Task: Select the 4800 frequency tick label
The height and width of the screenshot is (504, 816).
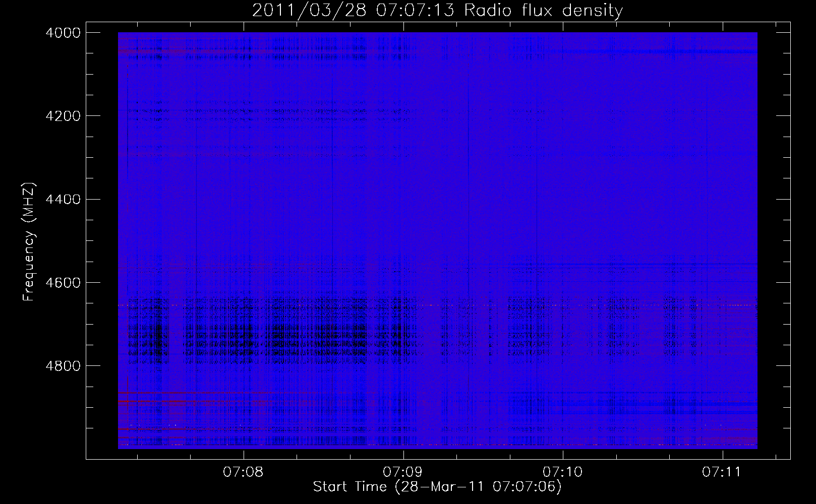Action: 63,365
